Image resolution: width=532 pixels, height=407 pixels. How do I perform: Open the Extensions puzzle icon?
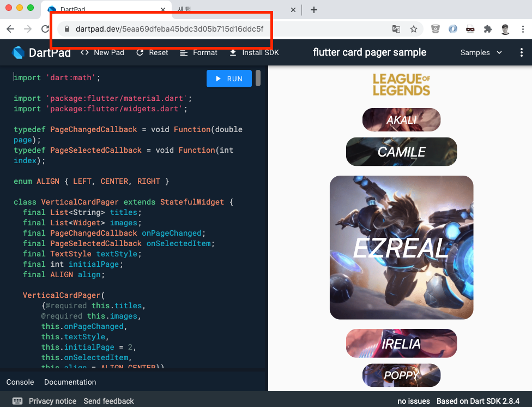pyautogui.click(x=487, y=29)
